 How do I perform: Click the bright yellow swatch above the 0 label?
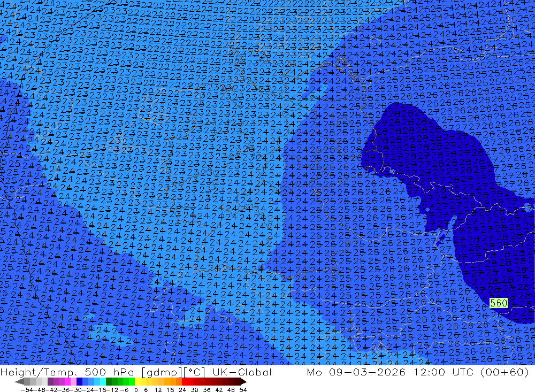pyautogui.click(x=137, y=382)
